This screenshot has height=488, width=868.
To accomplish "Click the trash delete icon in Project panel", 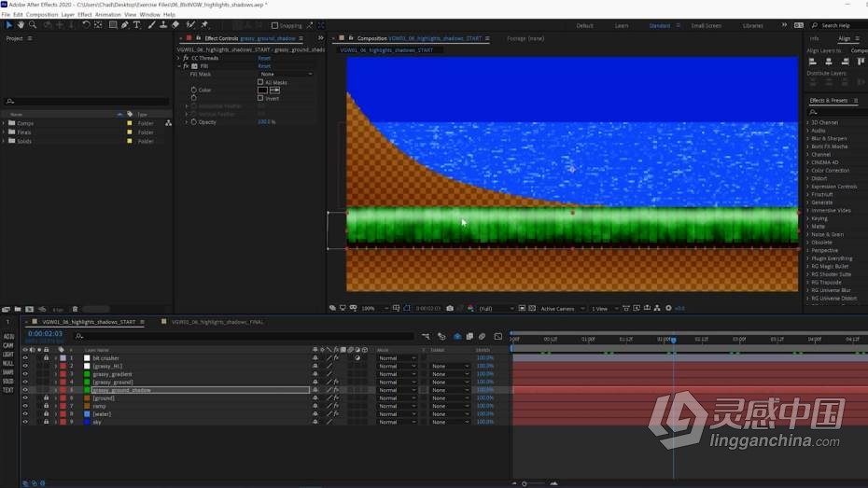I will tap(76, 309).
